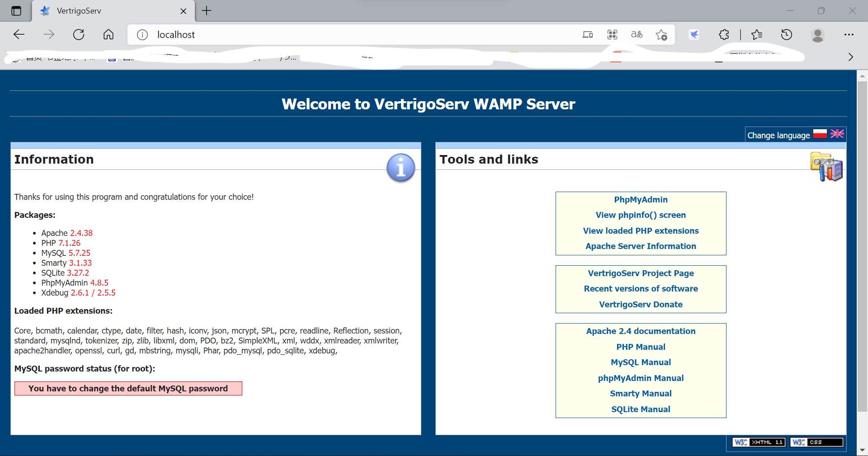Click the Welcome to VertrigoServ WAMP Server heading
This screenshot has height=456, width=868.
click(428, 104)
